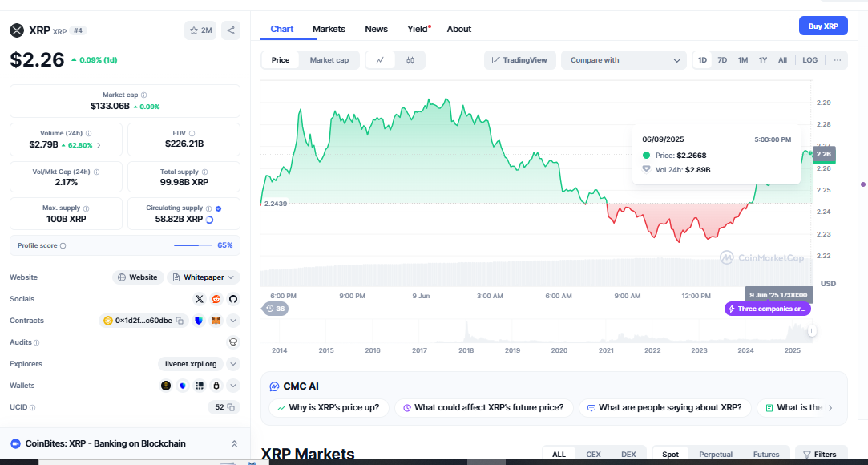Screen dimensions: 868x465
Task: Toggle LOG scale on chart
Action: click(809, 60)
